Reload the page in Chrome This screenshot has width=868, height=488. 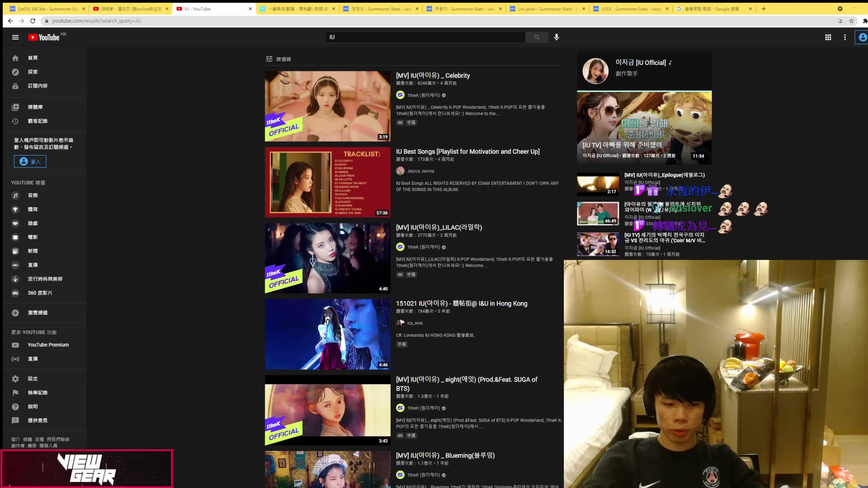tap(33, 21)
